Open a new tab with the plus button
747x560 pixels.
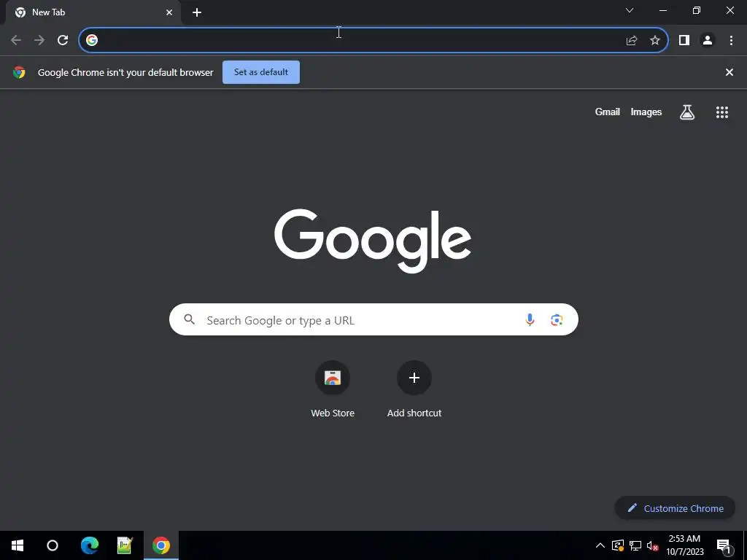197,12
